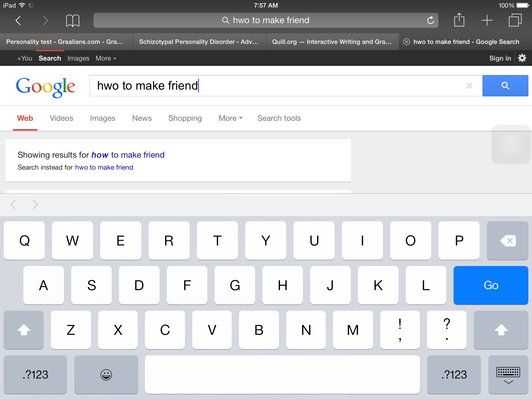Open the Share sheet icon
Viewport: 532px width, 399px height.
(459, 20)
